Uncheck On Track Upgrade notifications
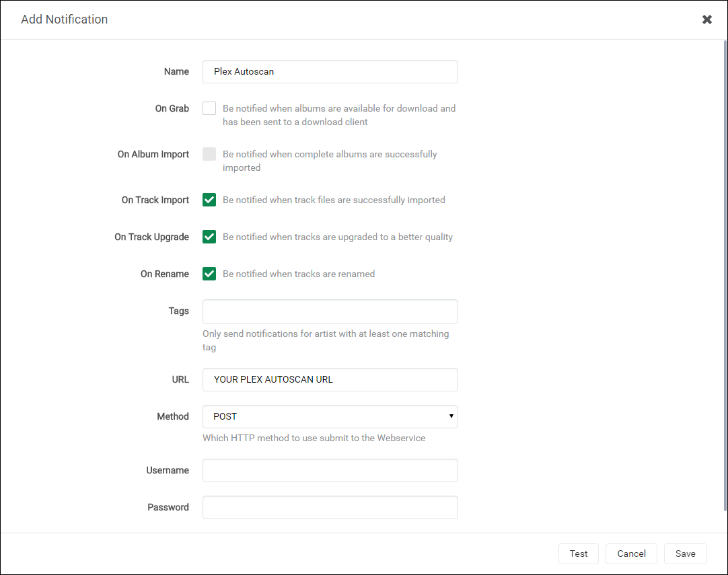Image resolution: width=728 pixels, height=575 pixels. point(209,237)
